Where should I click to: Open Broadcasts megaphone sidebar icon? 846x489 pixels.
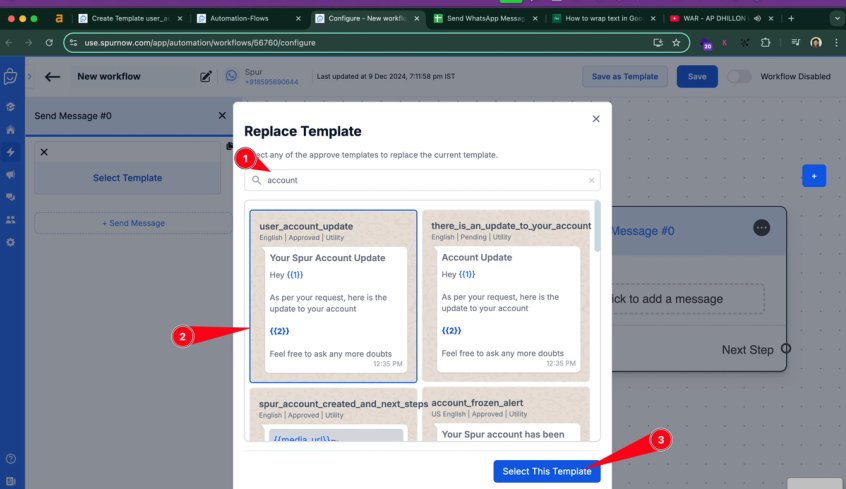point(10,175)
